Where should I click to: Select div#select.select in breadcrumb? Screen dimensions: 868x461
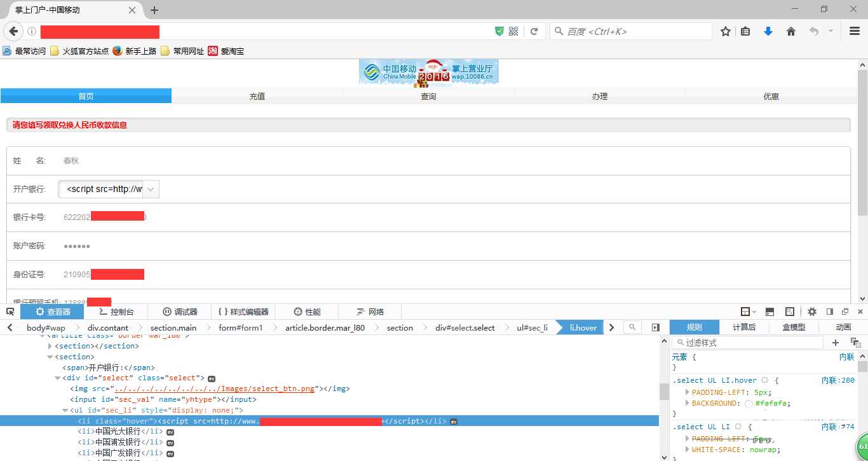tap(465, 327)
